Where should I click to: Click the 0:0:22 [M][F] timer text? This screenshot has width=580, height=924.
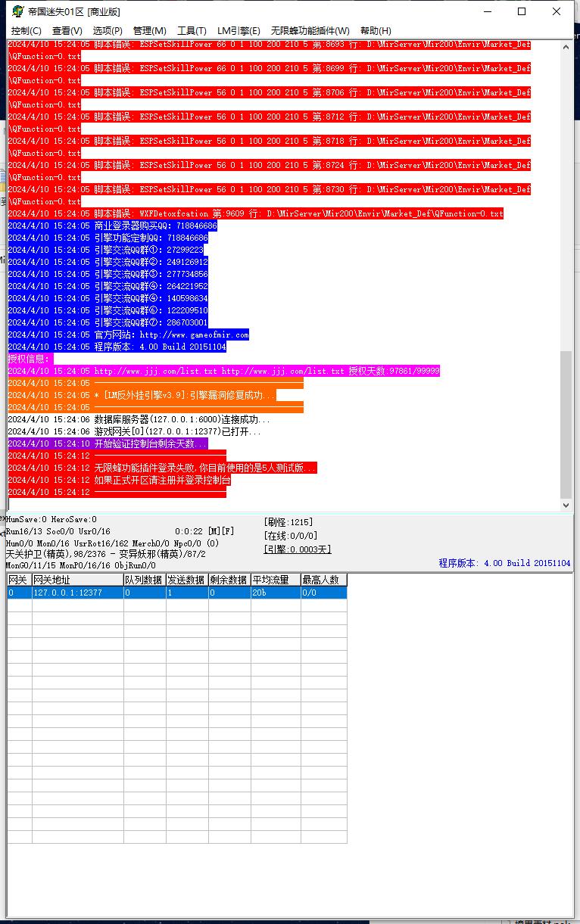(x=204, y=532)
